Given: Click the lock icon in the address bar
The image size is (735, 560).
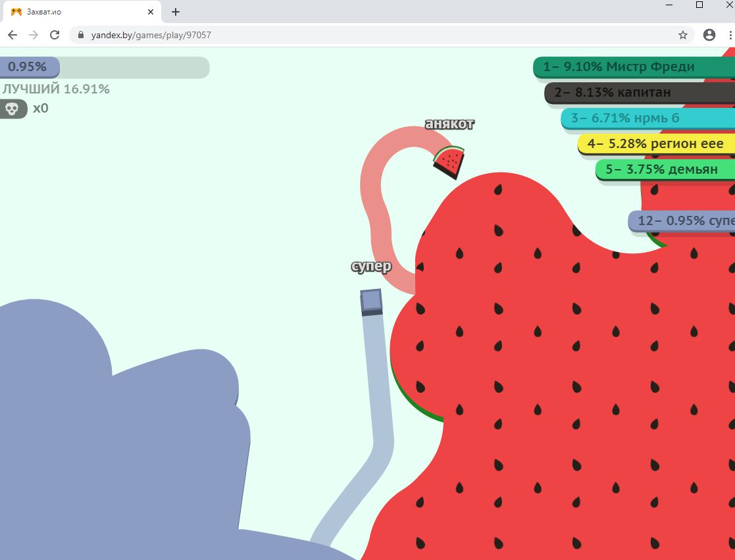Looking at the screenshot, I should click(x=81, y=35).
